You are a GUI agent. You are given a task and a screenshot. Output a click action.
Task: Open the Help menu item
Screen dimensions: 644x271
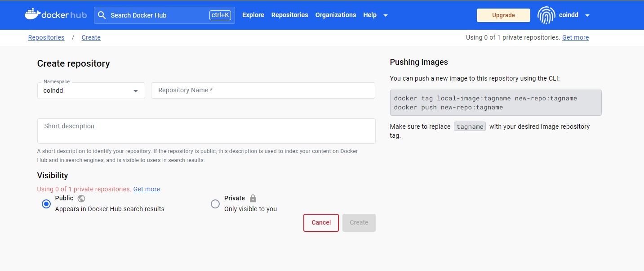point(370,15)
